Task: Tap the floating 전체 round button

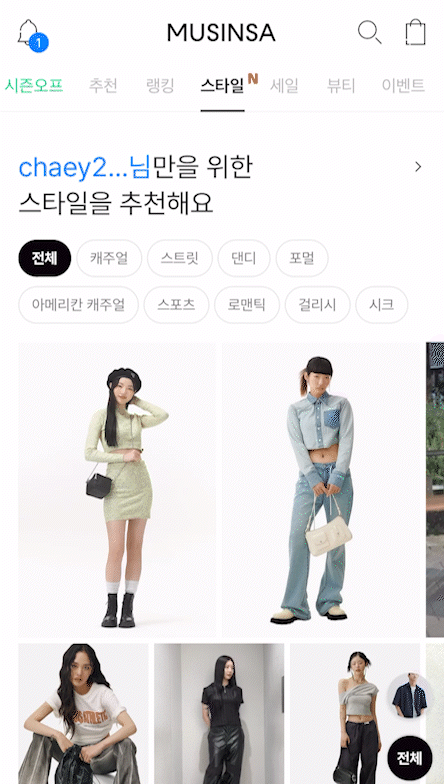Action: click(x=410, y=758)
